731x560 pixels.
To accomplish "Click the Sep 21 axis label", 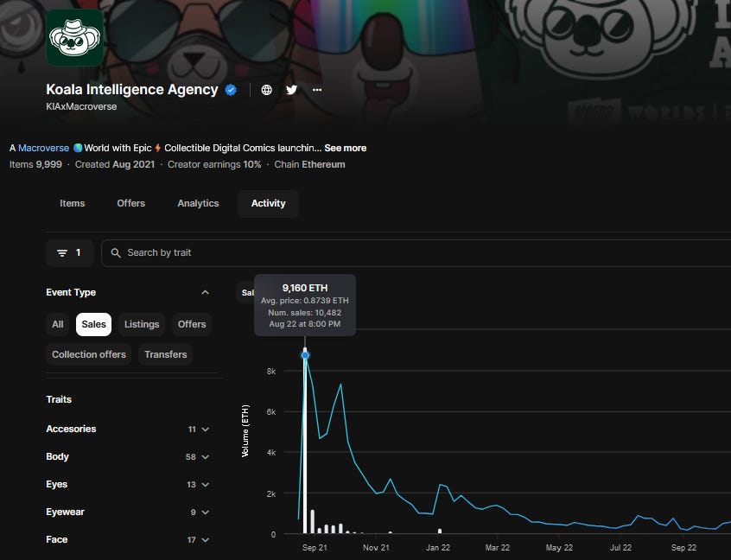I will (x=315, y=547).
